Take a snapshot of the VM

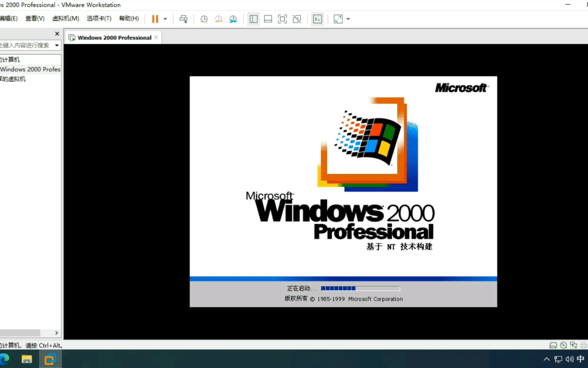click(x=204, y=19)
